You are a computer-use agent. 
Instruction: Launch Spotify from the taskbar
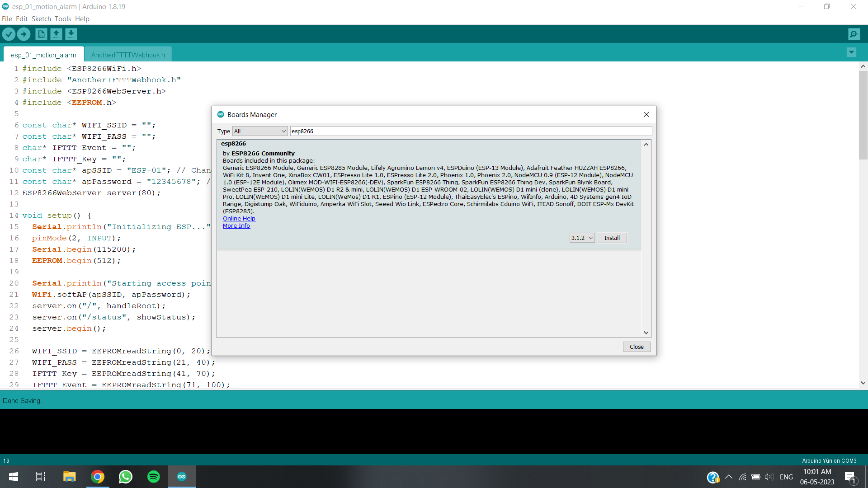(153, 476)
